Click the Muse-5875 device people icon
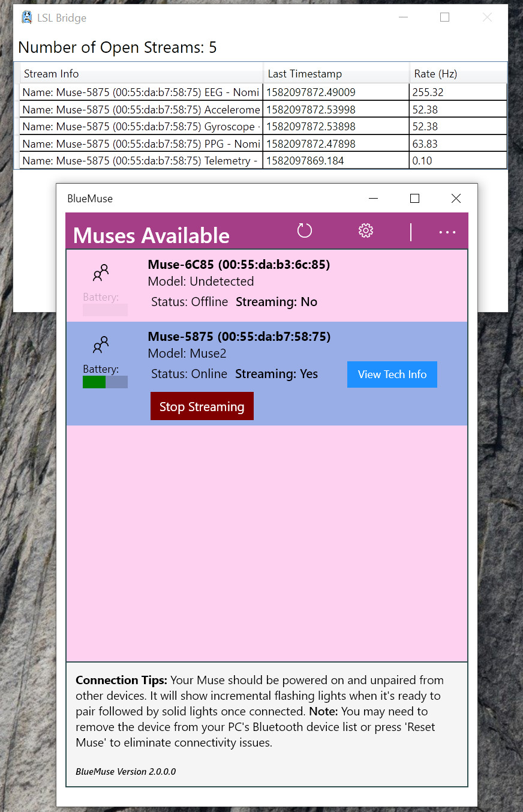Viewport: 523px width, 812px height. [x=101, y=345]
